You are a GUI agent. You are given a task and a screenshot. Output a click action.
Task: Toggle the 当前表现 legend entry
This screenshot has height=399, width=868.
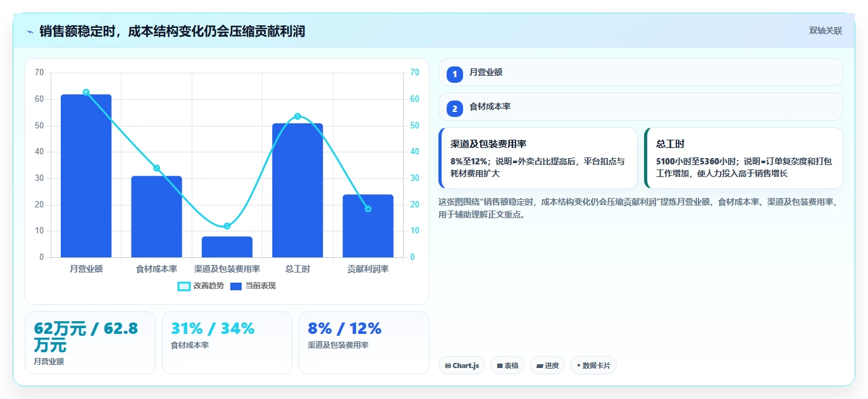click(252, 286)
